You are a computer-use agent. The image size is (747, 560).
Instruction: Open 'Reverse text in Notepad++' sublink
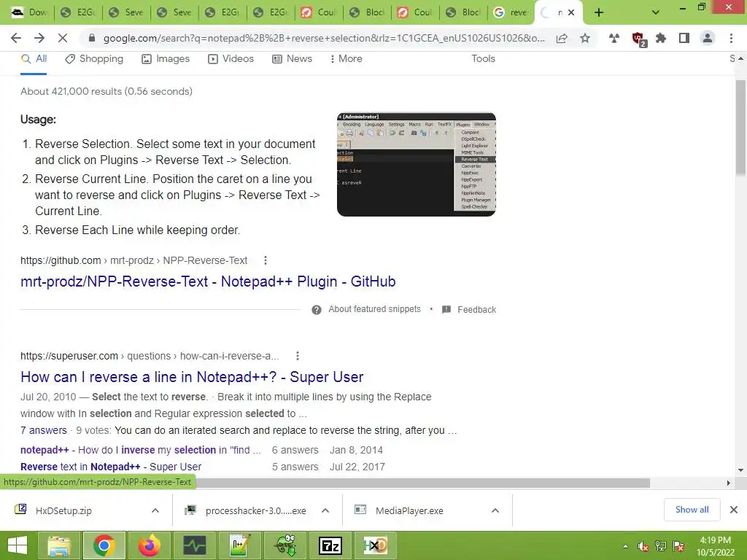tap(111, 467)
